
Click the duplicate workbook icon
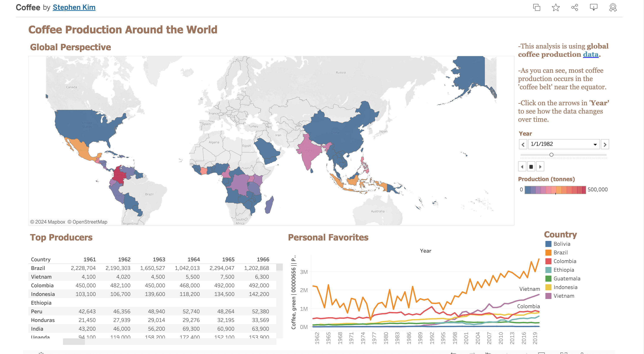537,8
